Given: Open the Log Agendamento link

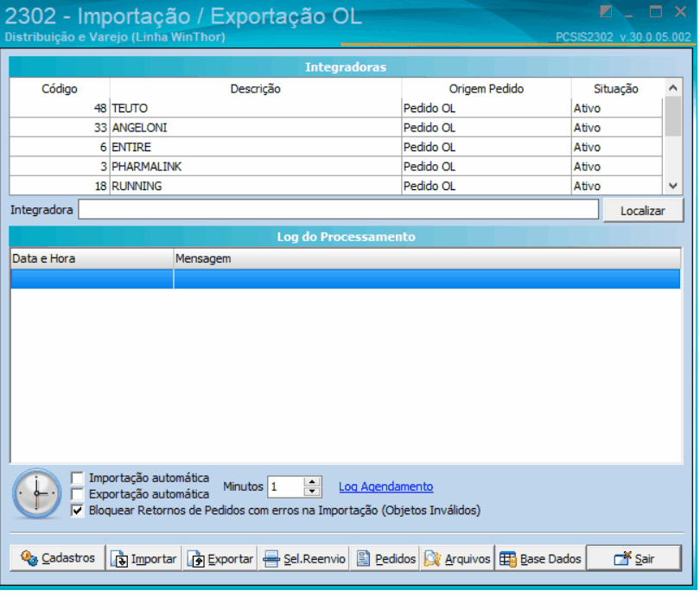Looking at the screenshot, I should point(385,486).
